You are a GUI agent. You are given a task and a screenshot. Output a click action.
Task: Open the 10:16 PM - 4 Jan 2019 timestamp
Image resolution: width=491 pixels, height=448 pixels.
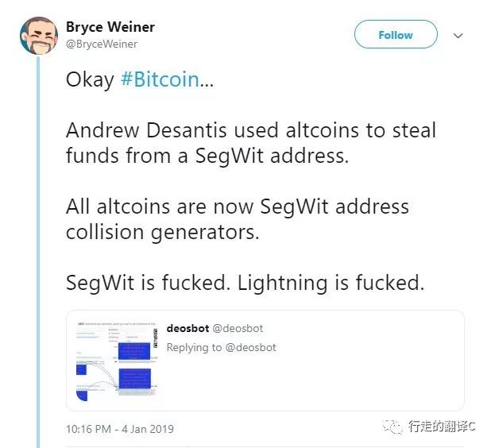click(120, 429)
